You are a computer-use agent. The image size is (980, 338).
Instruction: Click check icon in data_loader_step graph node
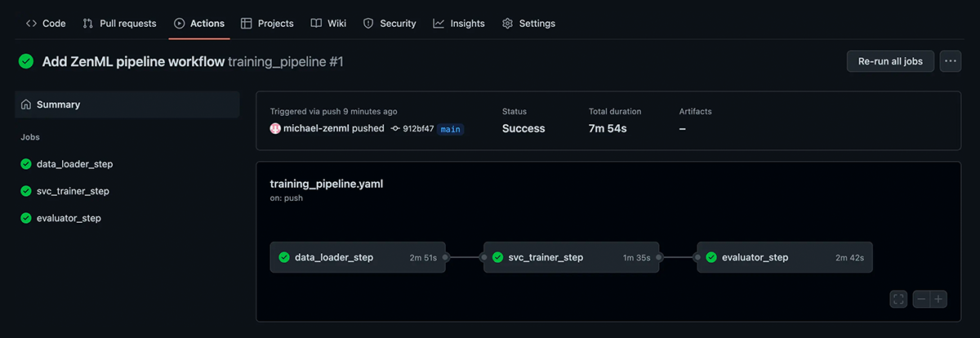284,257
